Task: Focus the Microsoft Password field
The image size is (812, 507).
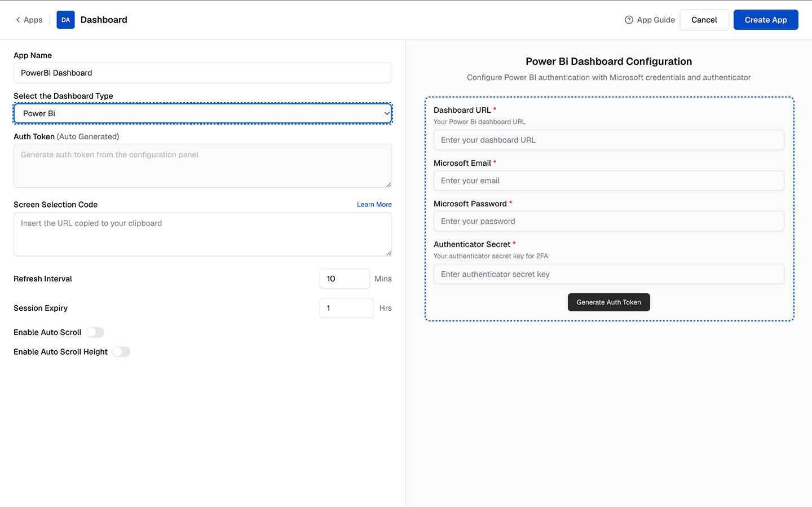Action: click(x=609, y=221)
